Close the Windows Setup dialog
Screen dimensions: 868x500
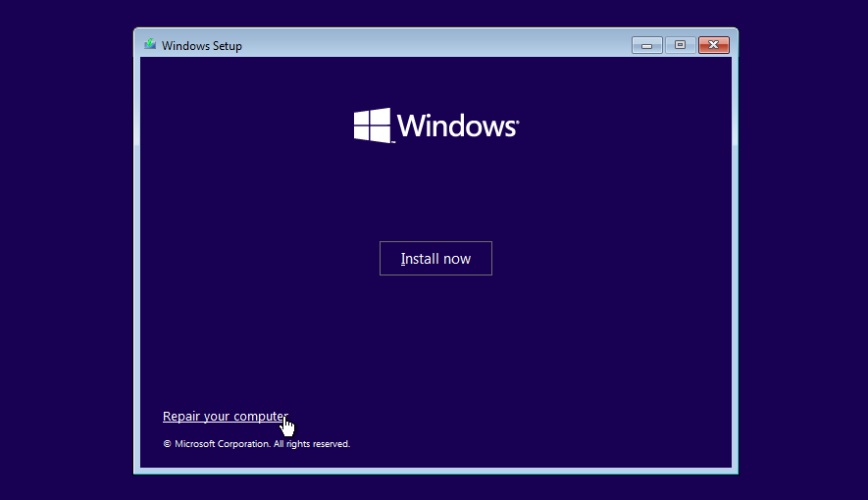713,45
